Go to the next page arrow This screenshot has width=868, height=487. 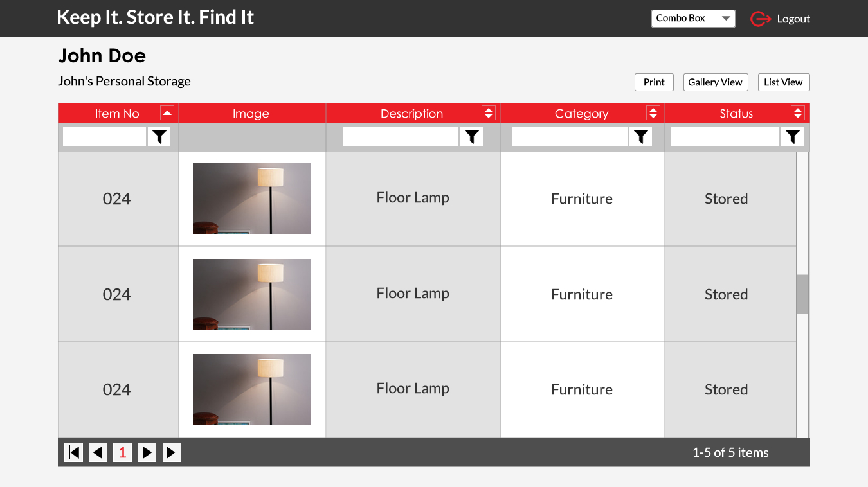[147, 452]
